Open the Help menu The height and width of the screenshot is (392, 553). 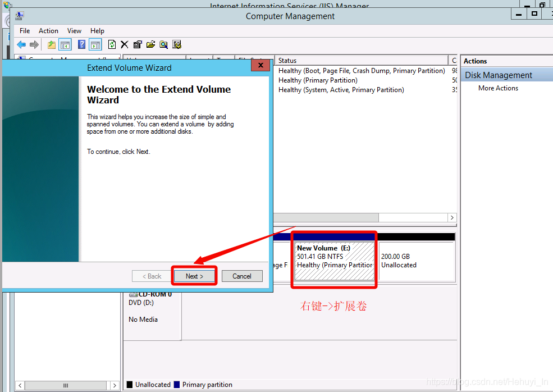point(97,31)
